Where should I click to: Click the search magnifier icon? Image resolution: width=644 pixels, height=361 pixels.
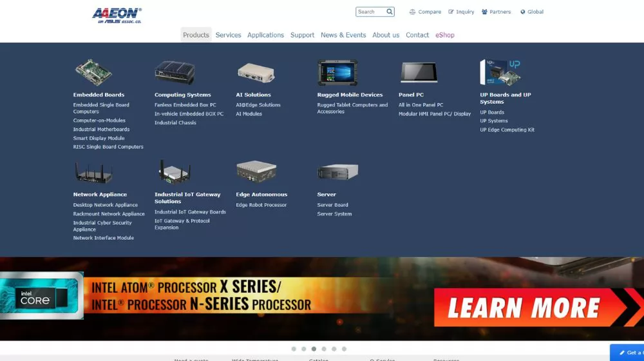pyautogui.click(x=390, y=12)
